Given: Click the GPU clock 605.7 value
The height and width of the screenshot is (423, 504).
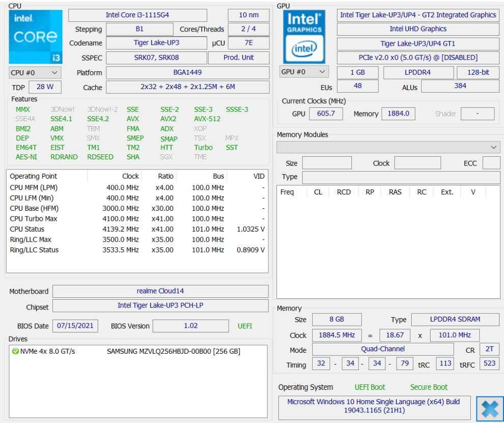Looking at the screenshot, I should click(326, 114).
